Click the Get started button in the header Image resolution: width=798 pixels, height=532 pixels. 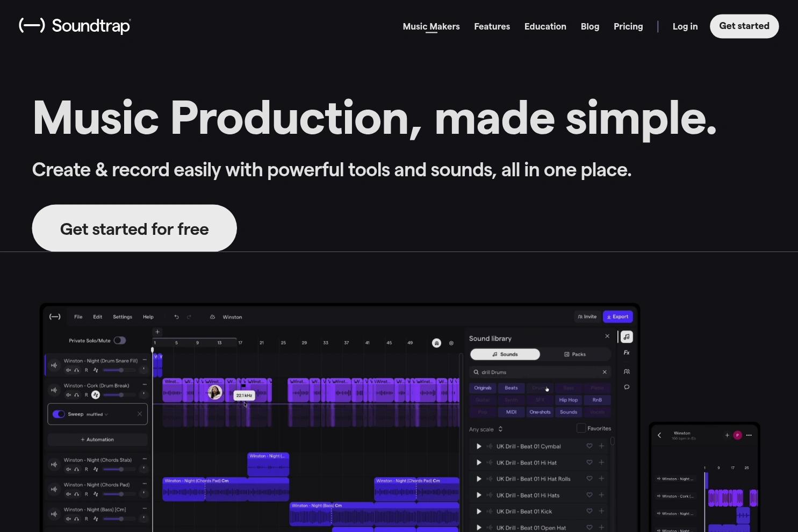pyautogui.click(x=744, y=26)
